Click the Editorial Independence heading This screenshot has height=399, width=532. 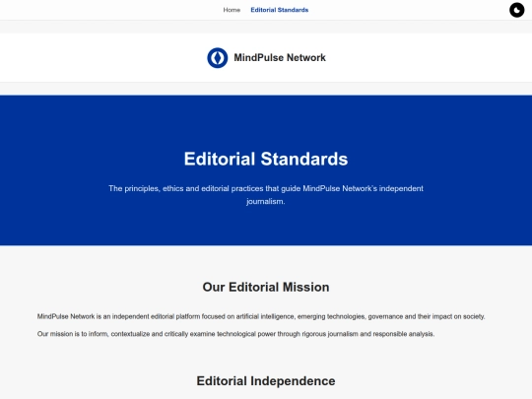266,381
